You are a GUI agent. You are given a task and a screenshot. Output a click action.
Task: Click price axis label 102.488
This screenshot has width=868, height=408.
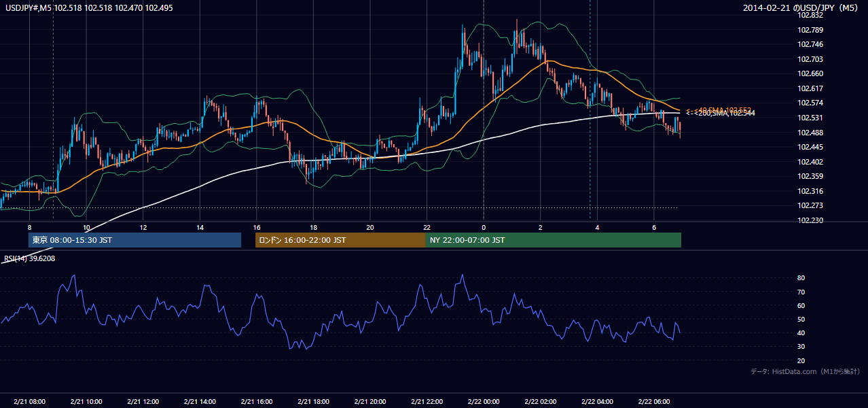810,133
